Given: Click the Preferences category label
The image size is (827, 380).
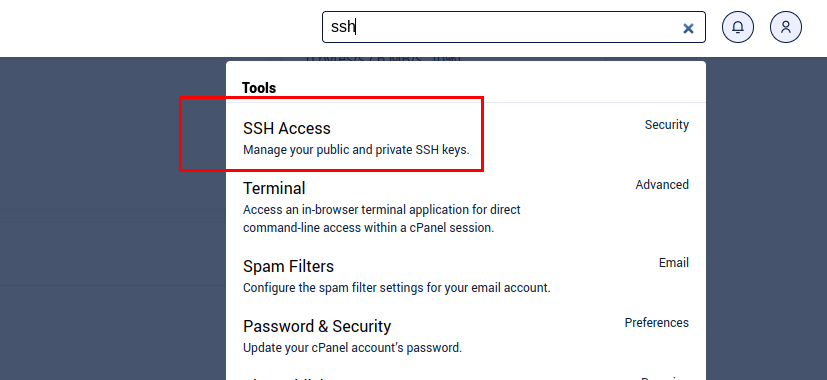Looking at the screenshot, I should 657,322.
